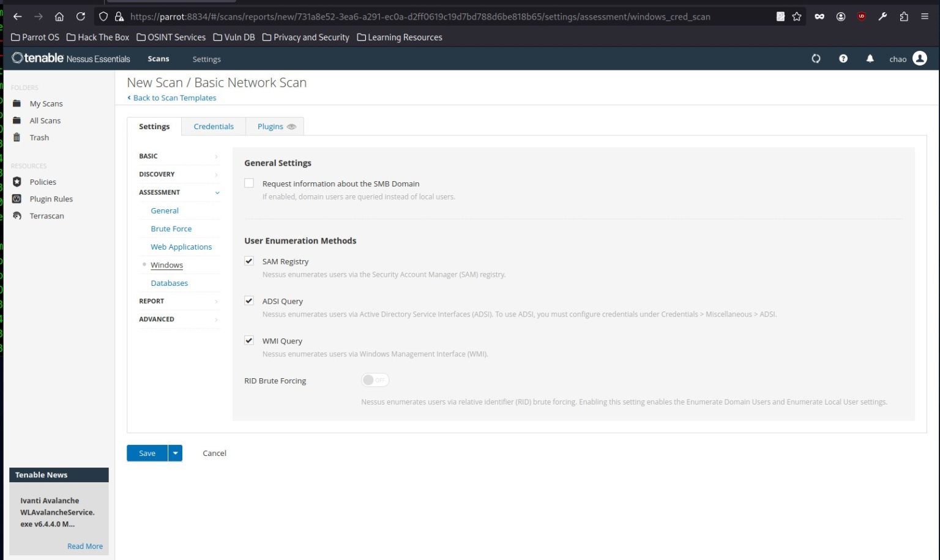Open the notifications bell icon
This screenshot has width=940, height=560.
(870, 59)
